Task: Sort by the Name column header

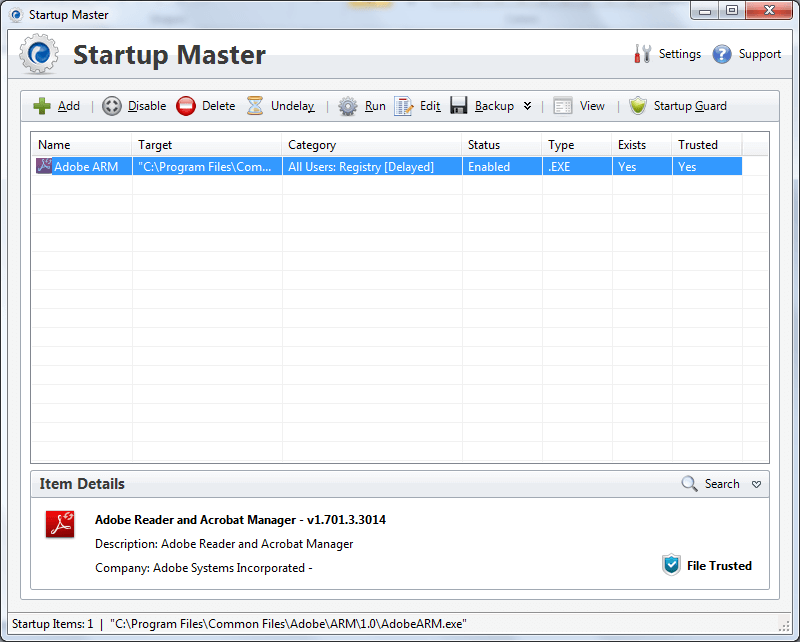Action: pos(82,144)
